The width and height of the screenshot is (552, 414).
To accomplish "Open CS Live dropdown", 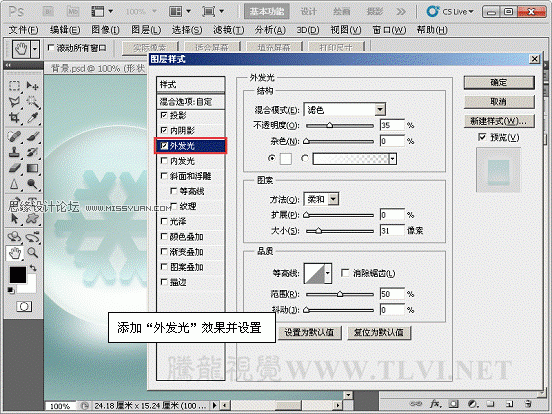I will pyautogui.click(x=450, y=12).
